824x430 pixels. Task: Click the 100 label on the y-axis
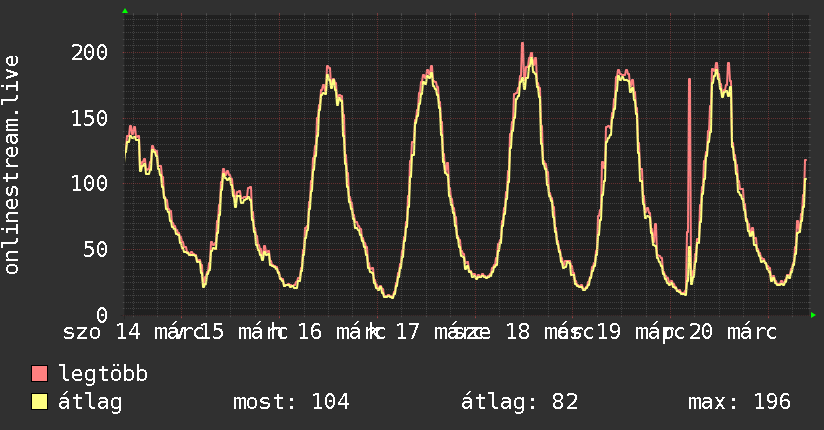90,183
